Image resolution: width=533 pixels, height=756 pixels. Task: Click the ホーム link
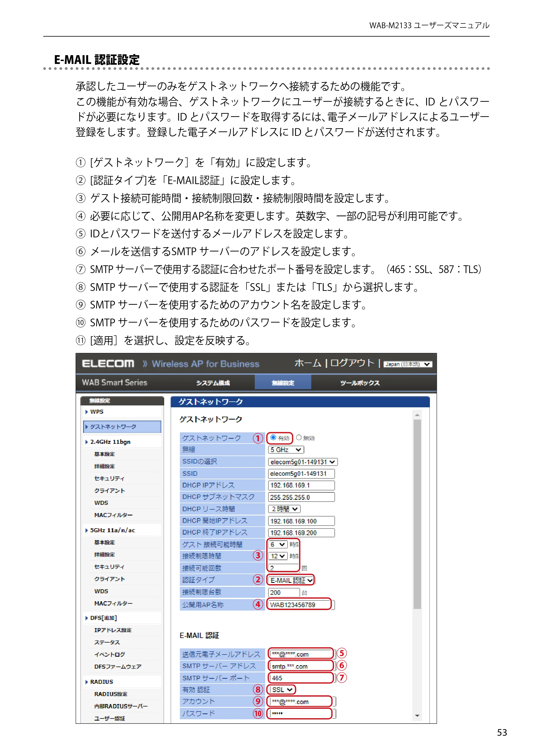coord(308,363)
